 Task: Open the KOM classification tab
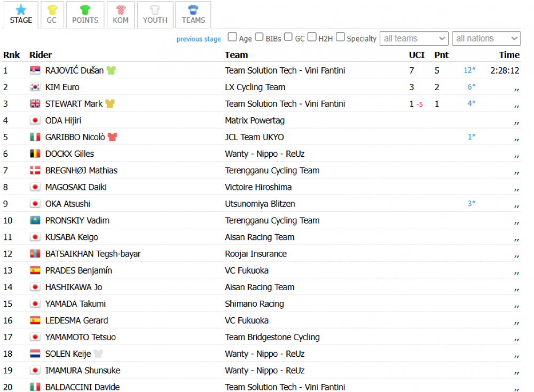121,14
